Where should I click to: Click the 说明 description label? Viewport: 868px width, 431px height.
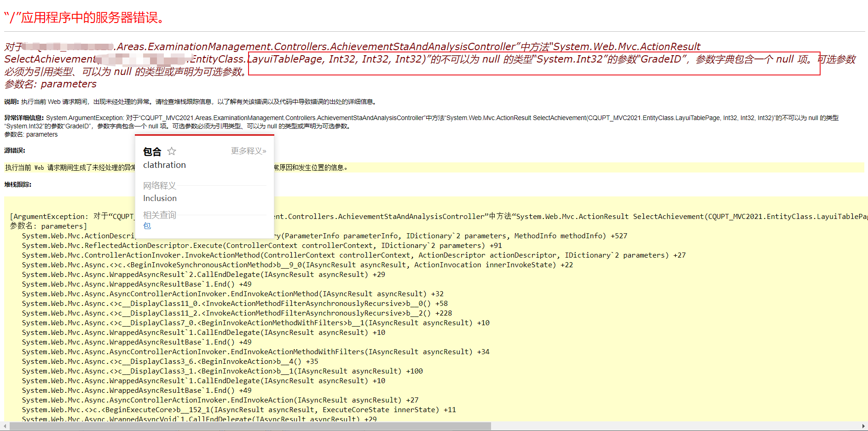10,101
